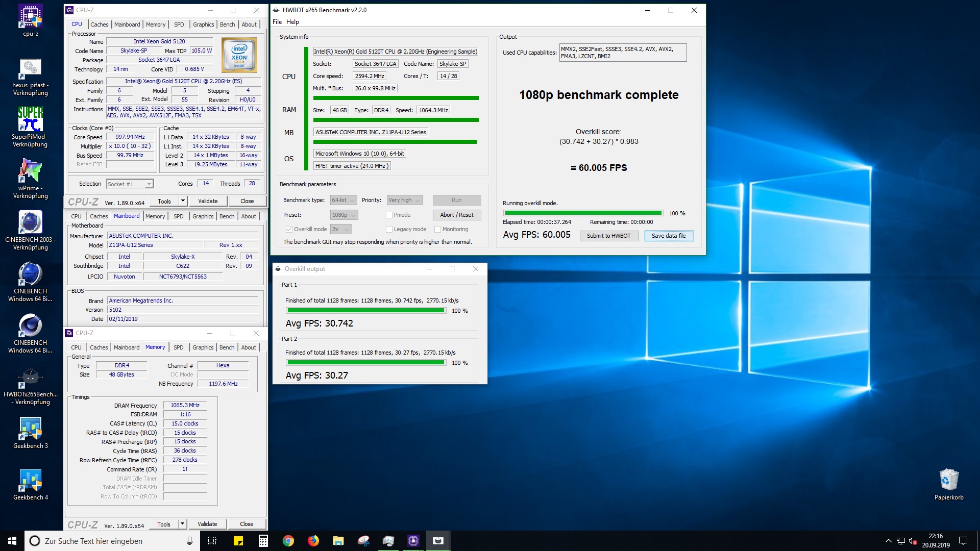Click Validate in bottom CPU-Z
980x551 pixels.
207,524
